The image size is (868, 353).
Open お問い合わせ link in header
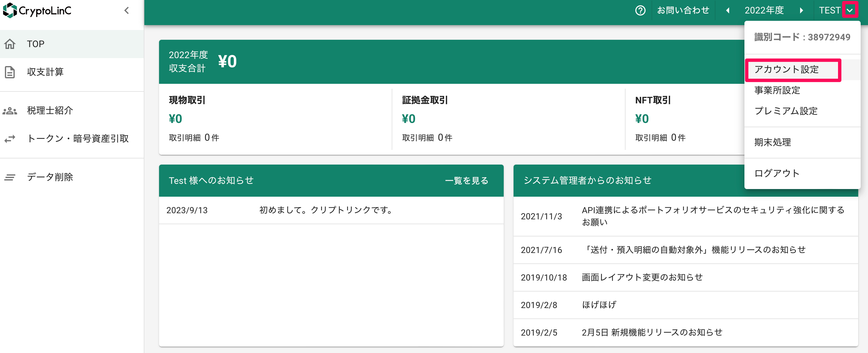tap(683, 10)
